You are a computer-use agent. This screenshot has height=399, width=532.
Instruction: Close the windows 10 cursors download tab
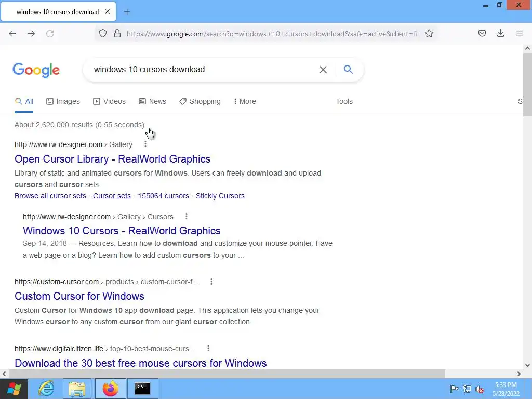coord(108,11)
